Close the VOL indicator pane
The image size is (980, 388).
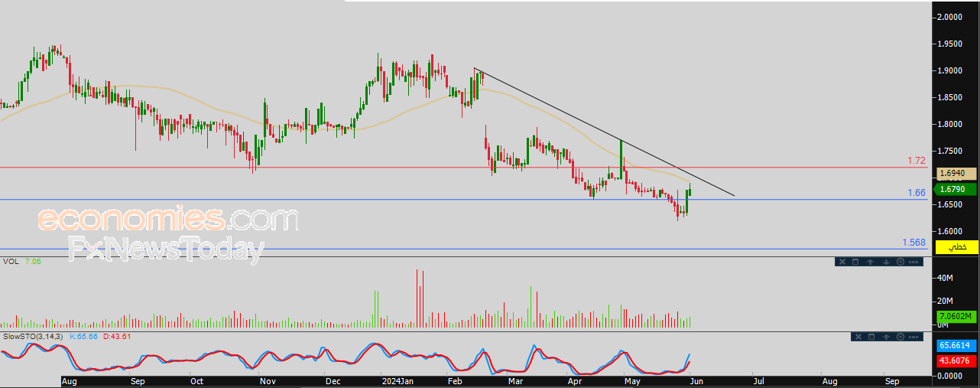(842, 262)
